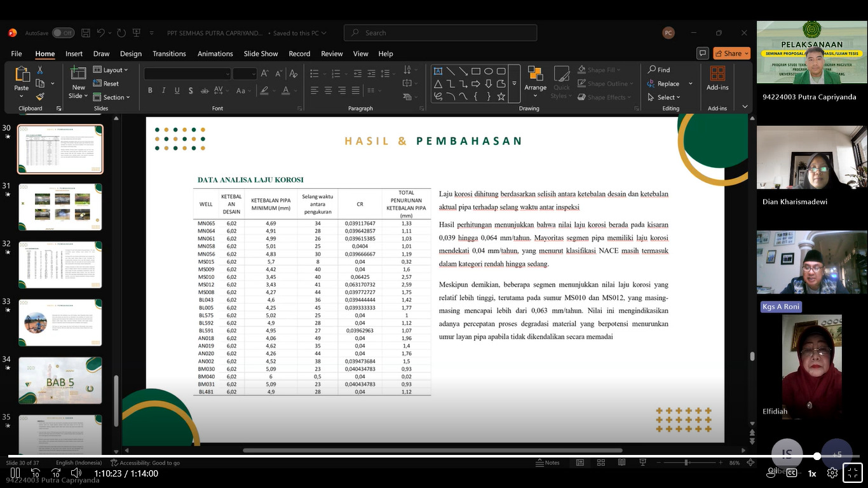Select the 5-point star shape
The height and width of the screenshot is (488, 868).
click(501, 97)
